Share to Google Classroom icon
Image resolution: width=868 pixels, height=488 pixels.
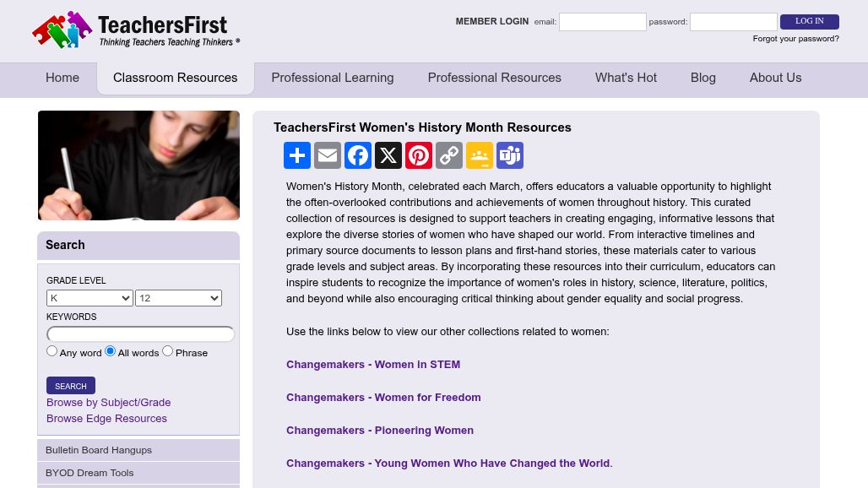point(480,155)
